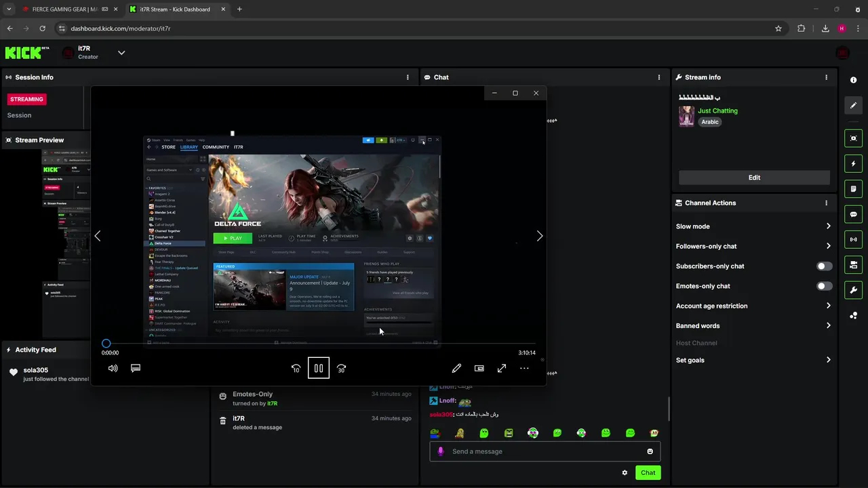Click the purple microphone icon in chat input
This screenshot has height=488, width=868.
[440, 451]
